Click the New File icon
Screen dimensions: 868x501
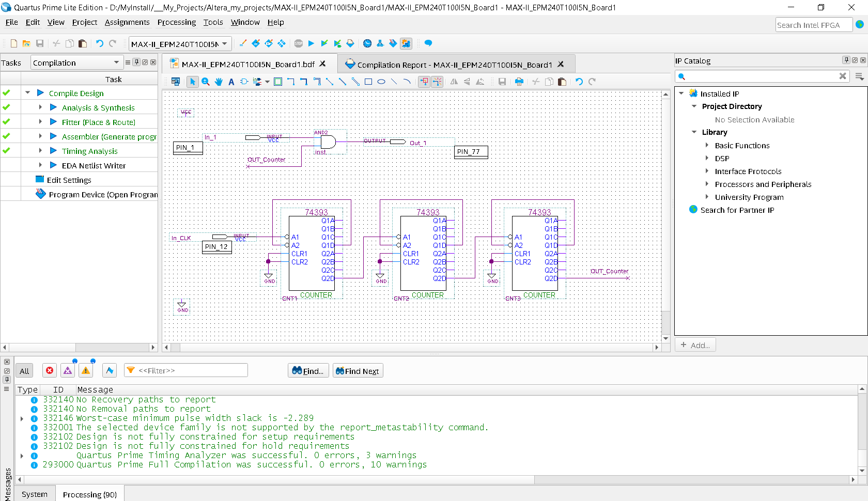(14, 43)
